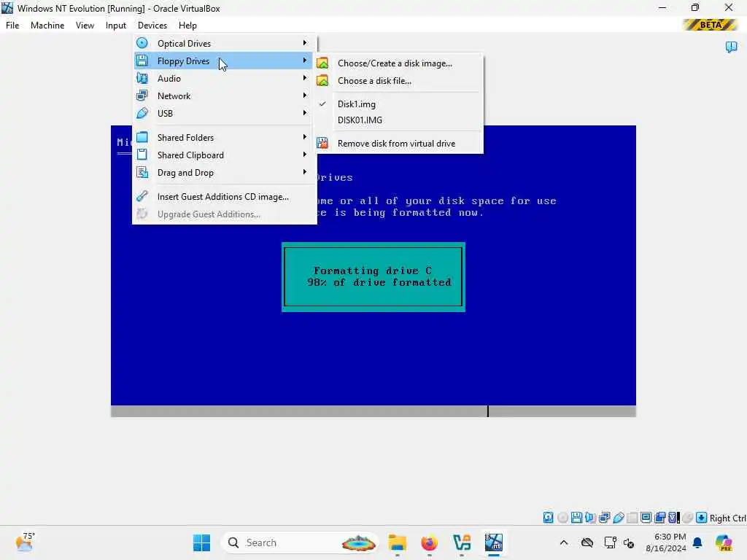The height and width of the screenshot is (560, 747).
Task: Show hidden system tray icons
Action: coord(564,542)
